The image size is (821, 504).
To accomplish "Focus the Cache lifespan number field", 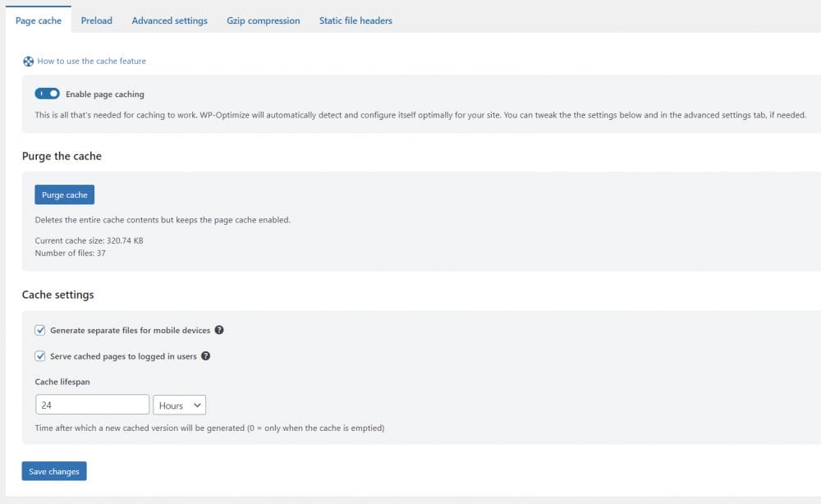I will [x=92, y=405].
